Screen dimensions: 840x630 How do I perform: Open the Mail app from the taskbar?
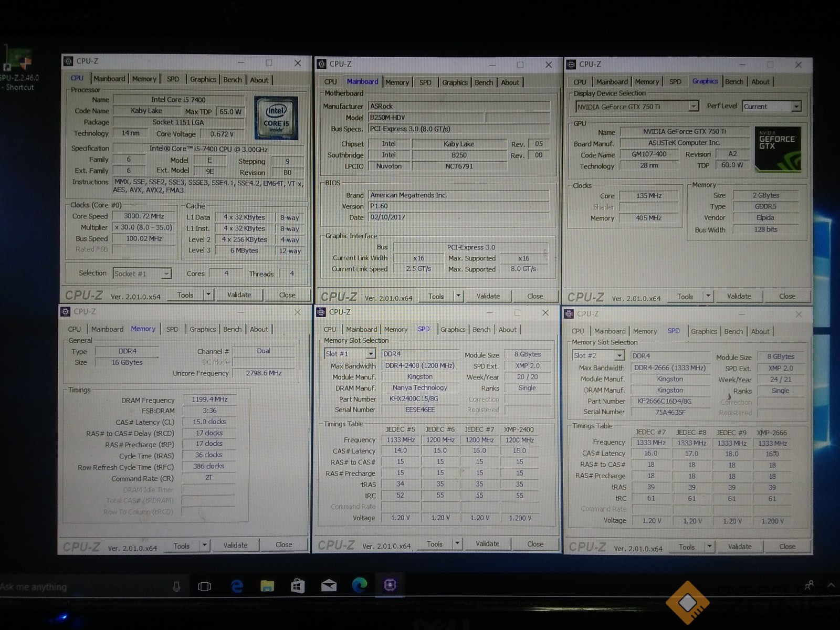click(329, 585)
